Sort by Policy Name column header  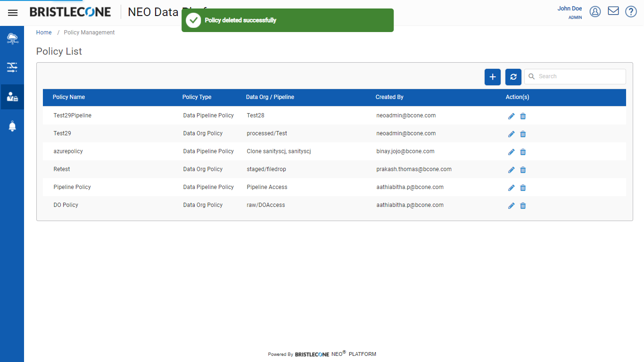click(69, 97)
